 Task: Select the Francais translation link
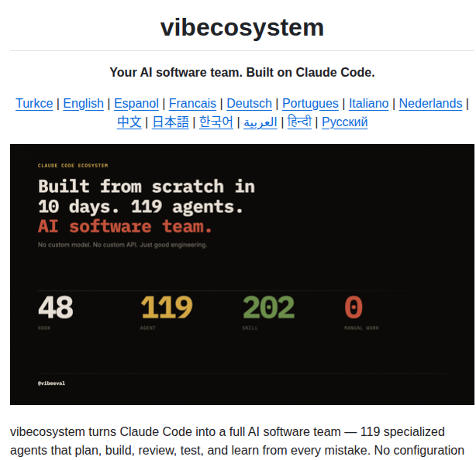click(x=192, y=104)
